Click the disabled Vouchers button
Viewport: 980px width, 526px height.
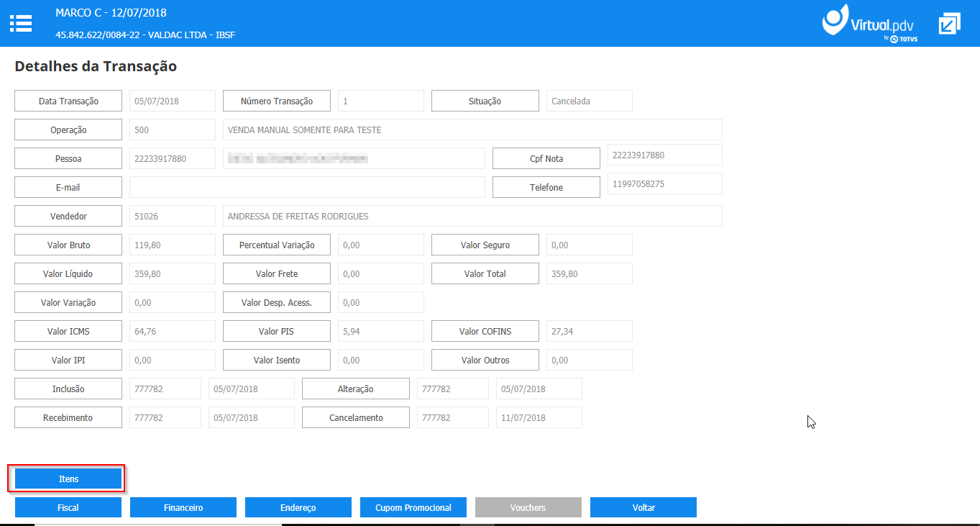(x=528, y=507)
